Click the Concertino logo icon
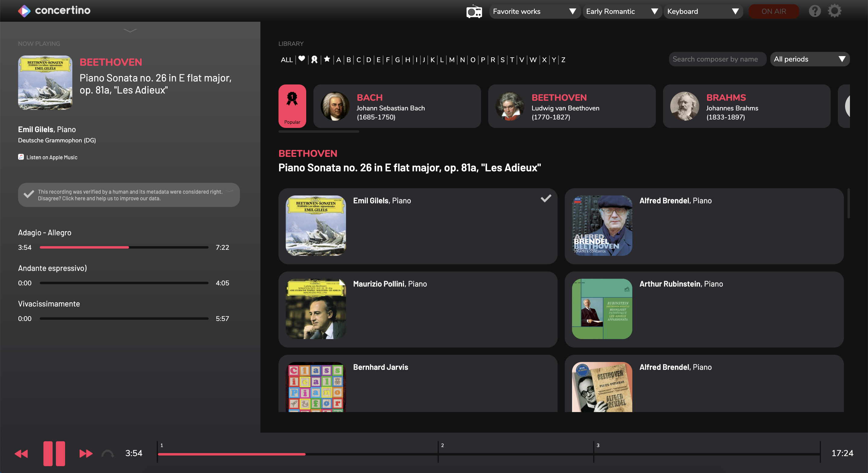Screen dimensions: 868x473 point(24,11)
